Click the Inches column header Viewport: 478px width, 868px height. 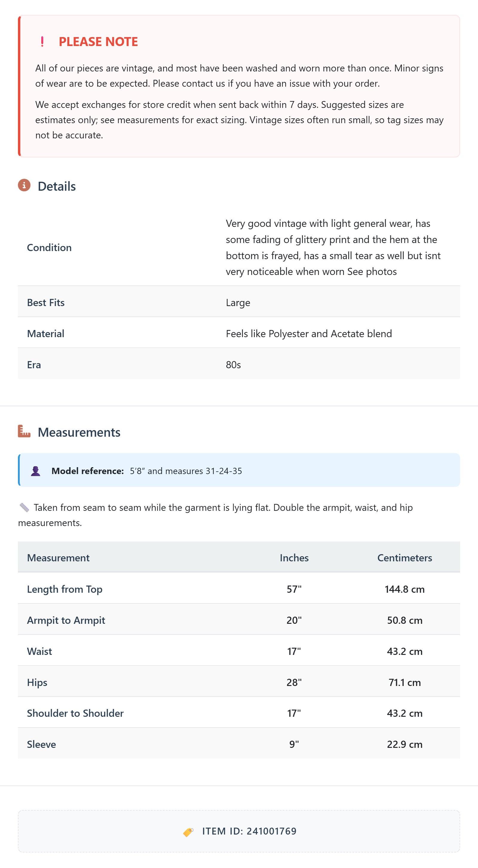click(294, 558)
